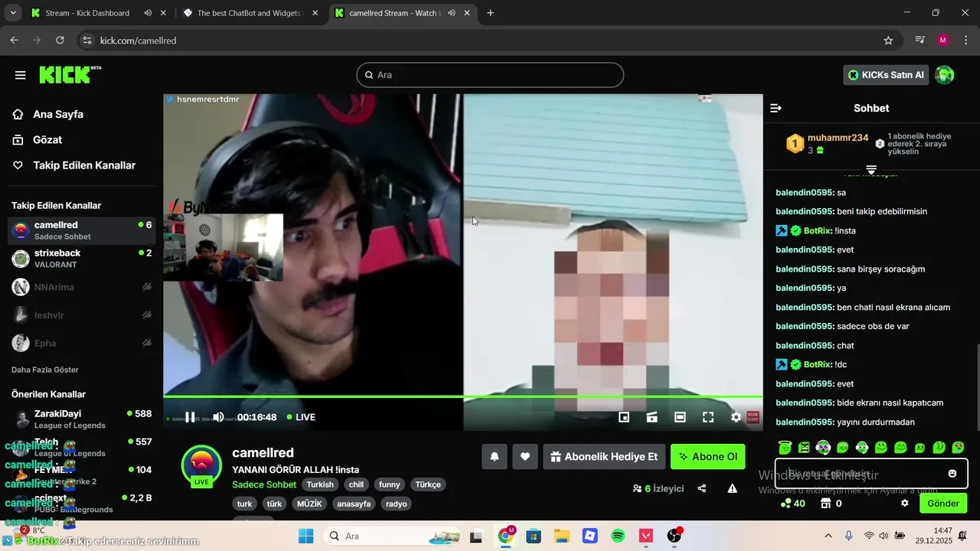Pause the live stream video
This screenshot has width=980, height=551.
[190, 417]
